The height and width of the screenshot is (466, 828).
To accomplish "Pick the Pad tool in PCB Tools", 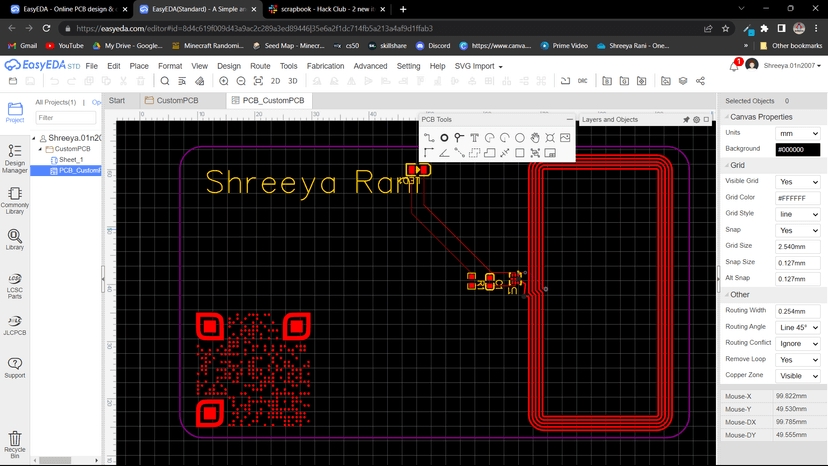I will click(444, 137).
